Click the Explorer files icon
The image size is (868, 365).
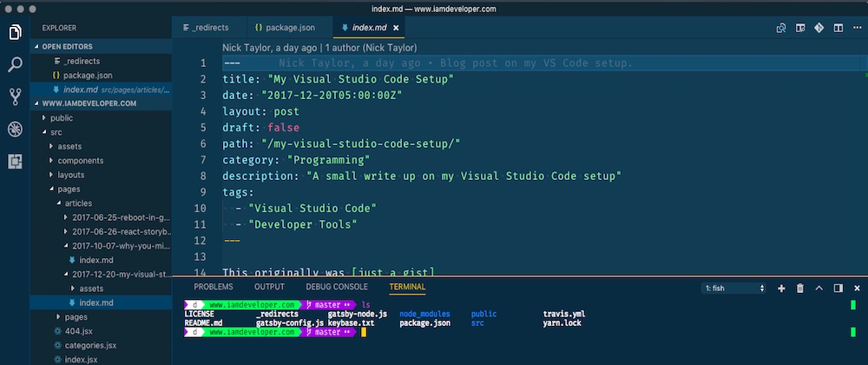coord(15,32)
